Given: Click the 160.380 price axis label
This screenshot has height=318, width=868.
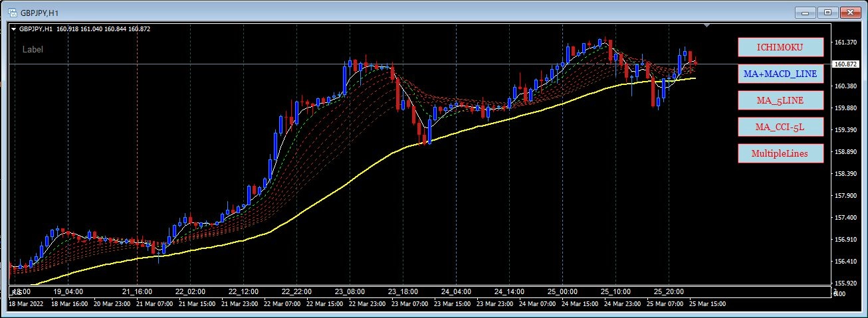Looking at the screenshot, I should coord(845,86).
